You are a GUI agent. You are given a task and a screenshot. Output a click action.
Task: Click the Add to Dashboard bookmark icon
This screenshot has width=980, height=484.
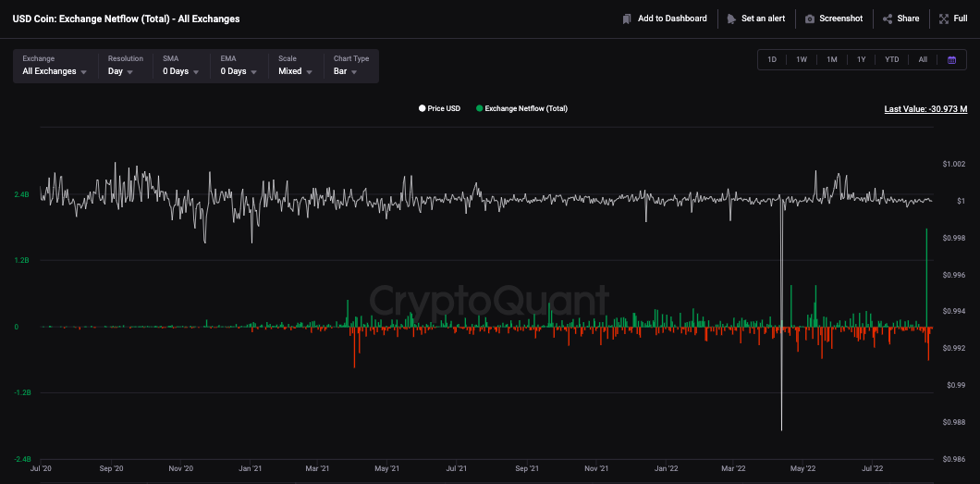tap(627, 19)
